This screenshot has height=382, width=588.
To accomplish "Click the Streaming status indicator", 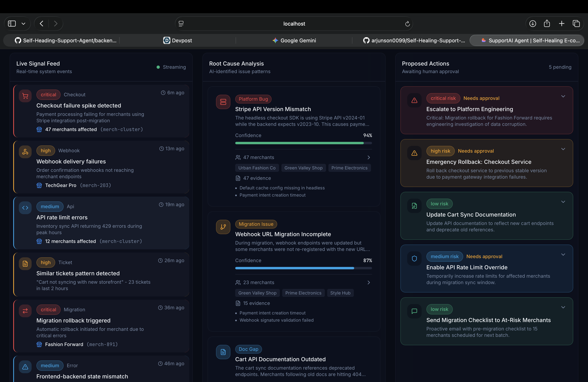I will 171,67.
